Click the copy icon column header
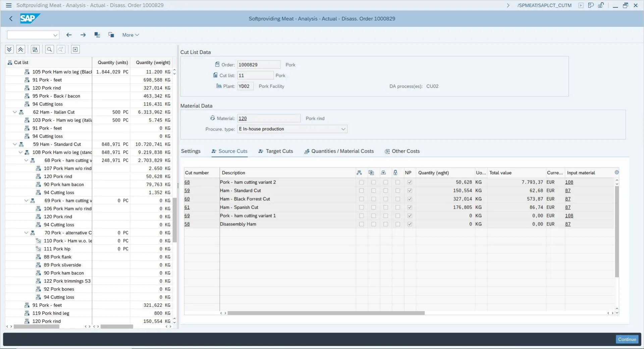 (x=371, y=173)
